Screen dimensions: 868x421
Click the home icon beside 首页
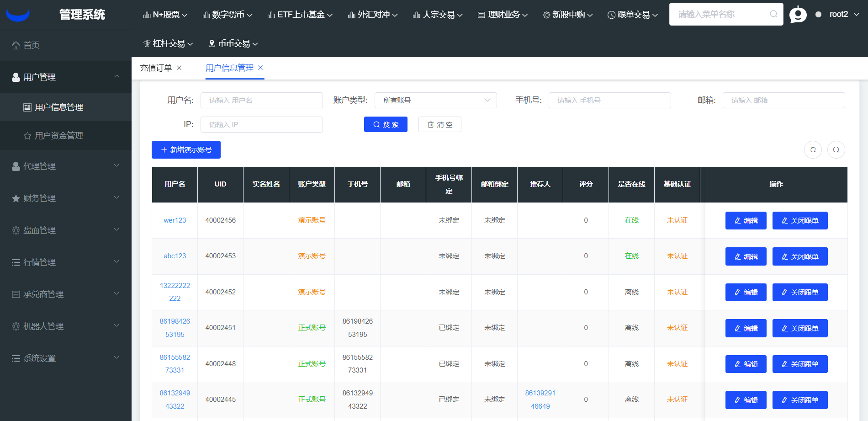tap(16, 45)
